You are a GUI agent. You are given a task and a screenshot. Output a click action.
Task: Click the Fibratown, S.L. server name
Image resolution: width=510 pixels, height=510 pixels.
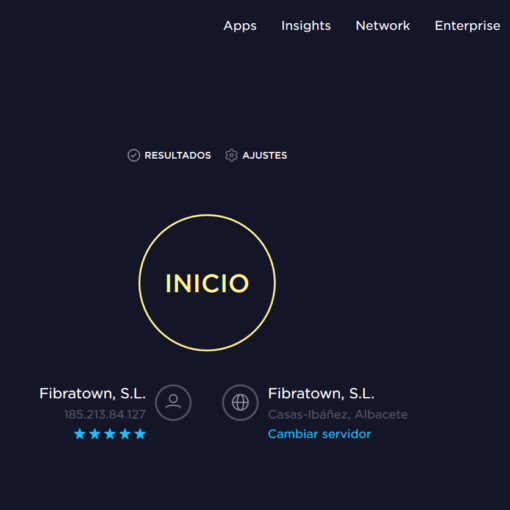[x=321, y=394]
